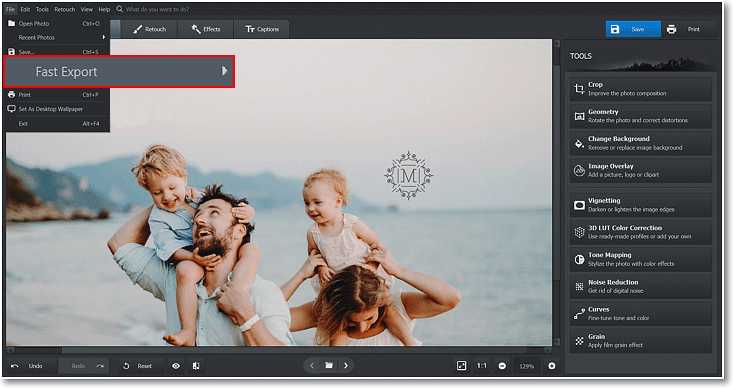Click the Save floppy icon in File menu
The height and width of the screenshot is (388, 733).
tap(12, 51)
